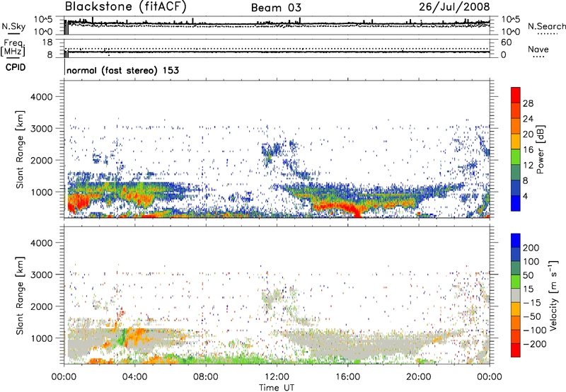
Task: Click the 16 tick on power colorbar
Action: [x=528, y=150]
